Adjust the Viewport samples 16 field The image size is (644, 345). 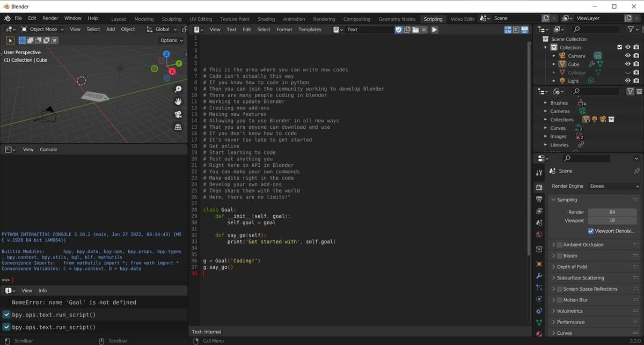pos(612,221)
